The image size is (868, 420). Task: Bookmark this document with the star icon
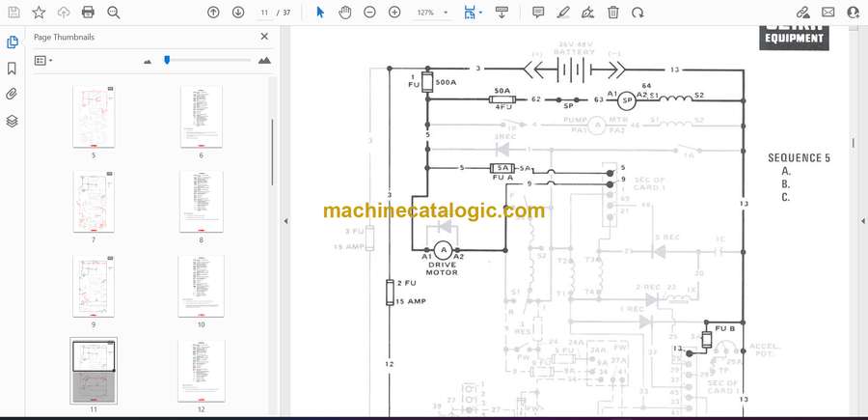(39, 13)
